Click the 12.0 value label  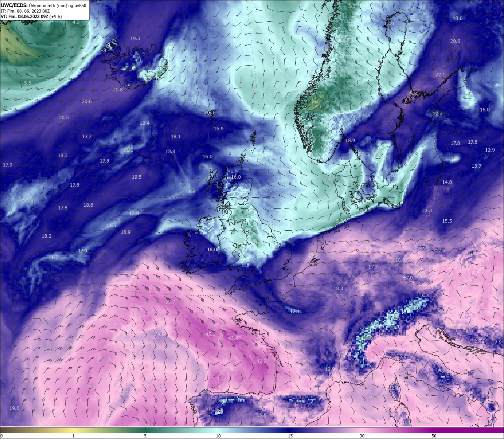[x=134, y=213]
